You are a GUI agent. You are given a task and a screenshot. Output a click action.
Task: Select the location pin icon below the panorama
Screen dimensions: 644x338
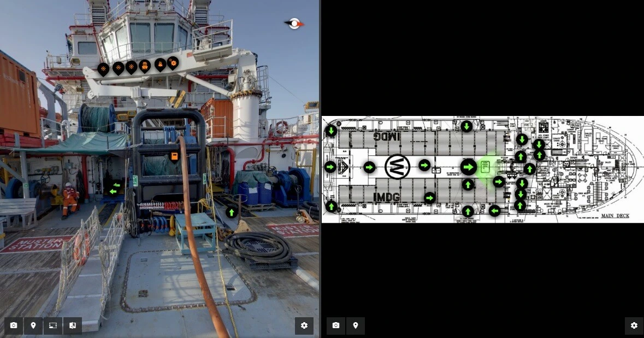click(33, 325)
